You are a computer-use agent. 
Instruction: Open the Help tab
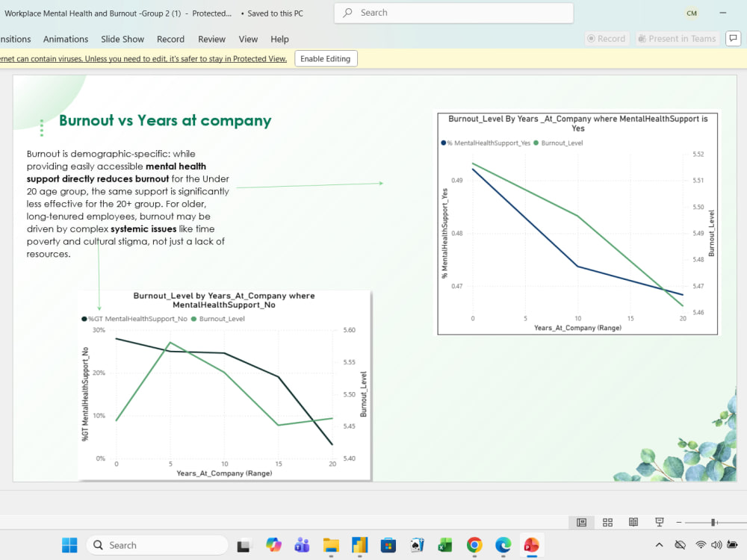(279, 39)
